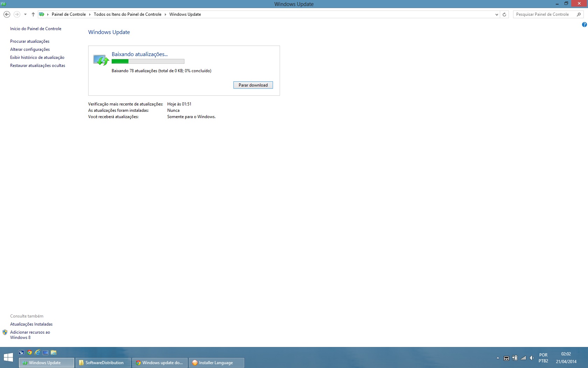Open the blue Help question mark
Viewport: 588px width, 368px height.
coord(584,25)
